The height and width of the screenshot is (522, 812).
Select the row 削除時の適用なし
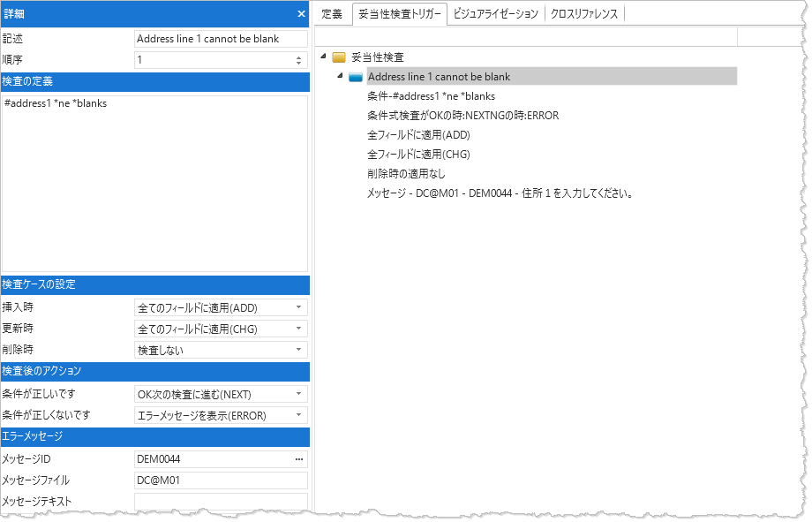(406, 174)
